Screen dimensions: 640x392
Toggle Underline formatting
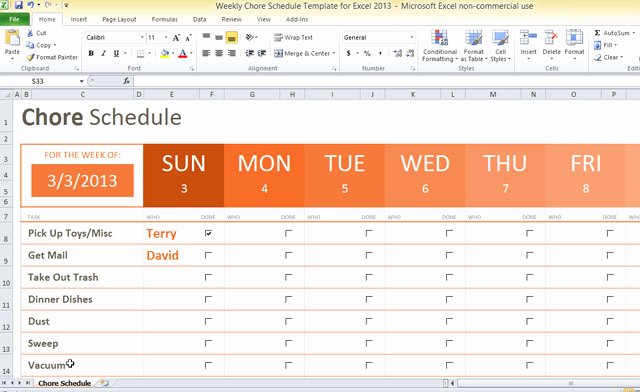[116, 53]
